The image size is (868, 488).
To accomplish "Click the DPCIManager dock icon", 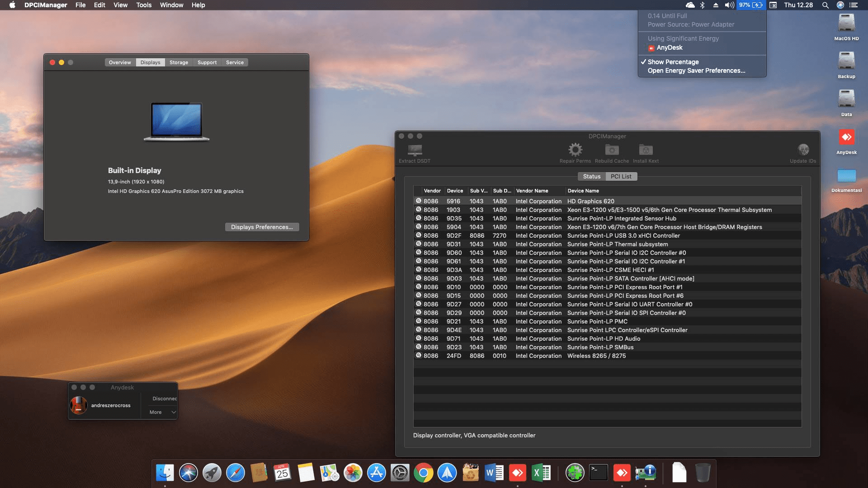I will (646, 473).
